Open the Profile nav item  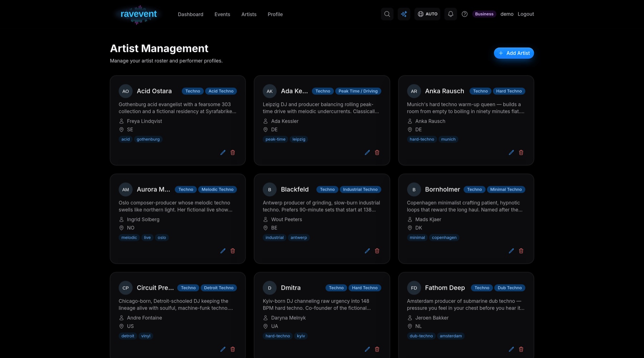tap(275, 14)
